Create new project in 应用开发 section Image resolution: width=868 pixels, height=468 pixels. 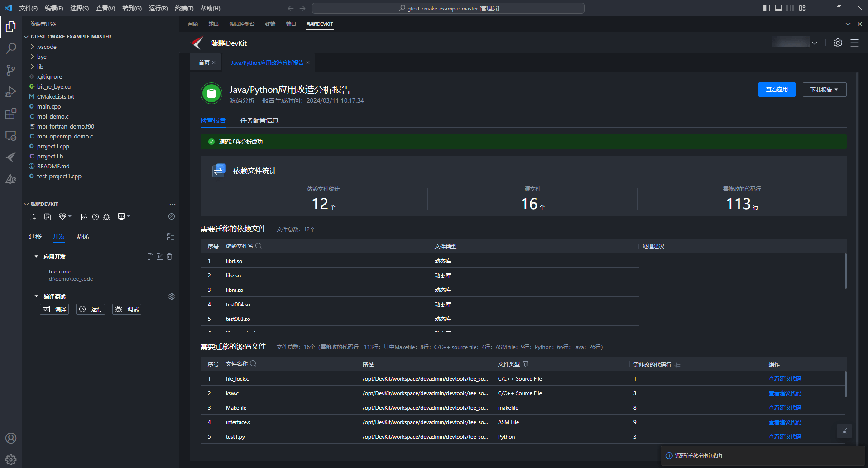150,257
